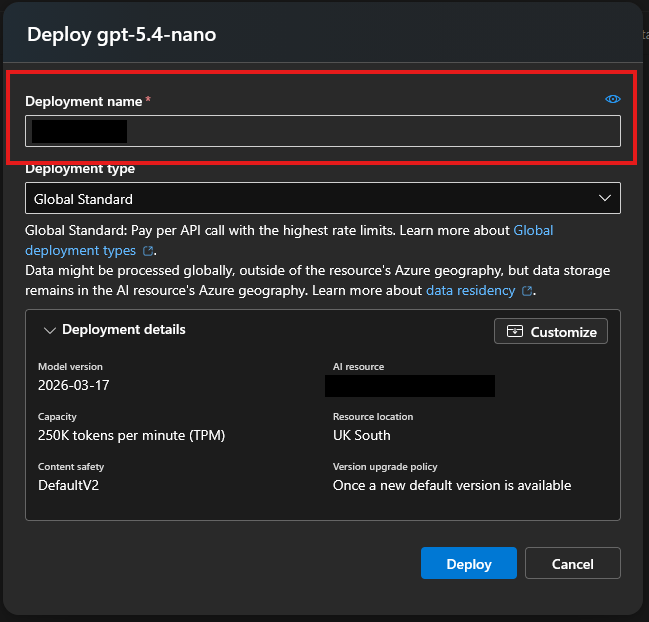
Task: Toggle deployment name visibility eye icon
Action: (x=612, y=99)
